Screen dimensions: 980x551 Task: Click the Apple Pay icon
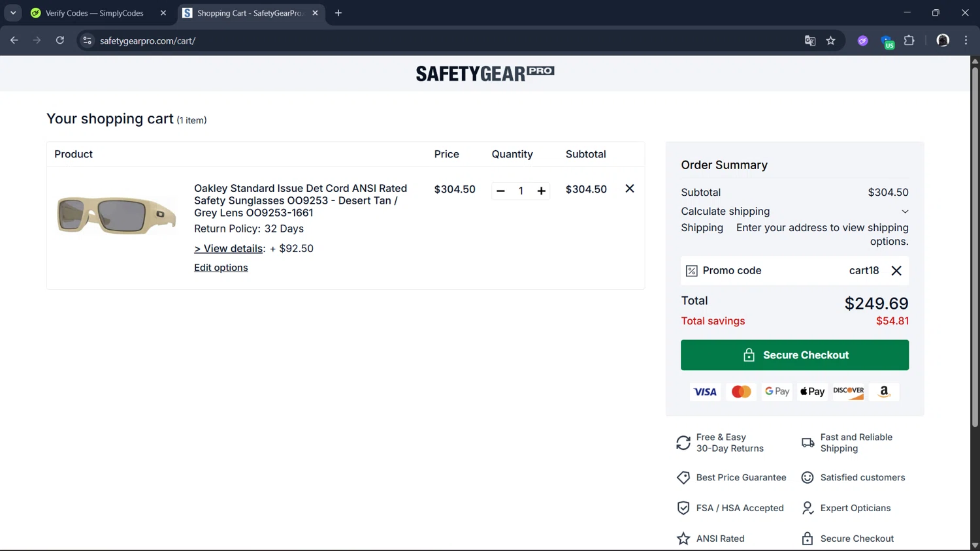pyautogui.click(x=812, y=392)
